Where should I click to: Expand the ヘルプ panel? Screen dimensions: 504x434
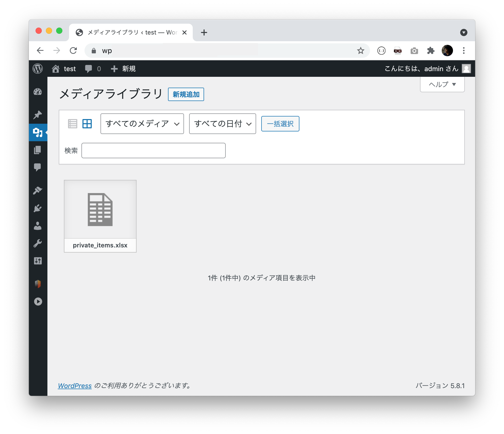442,85
